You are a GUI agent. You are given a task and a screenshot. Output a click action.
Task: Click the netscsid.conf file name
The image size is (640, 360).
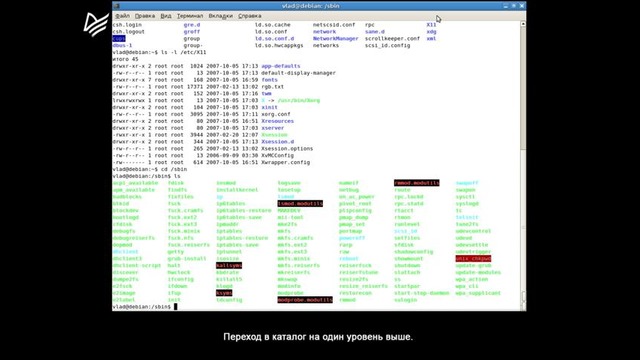334,24
